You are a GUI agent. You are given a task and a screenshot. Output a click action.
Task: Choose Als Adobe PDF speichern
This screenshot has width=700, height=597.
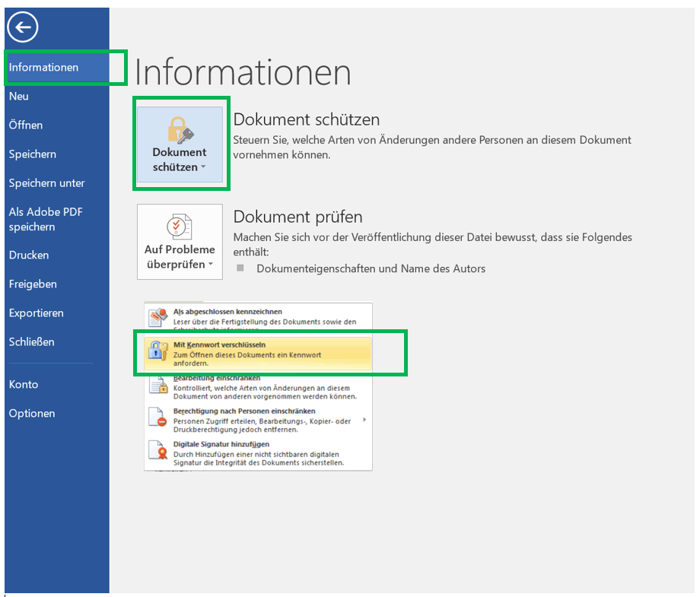[x=46, y=219]
